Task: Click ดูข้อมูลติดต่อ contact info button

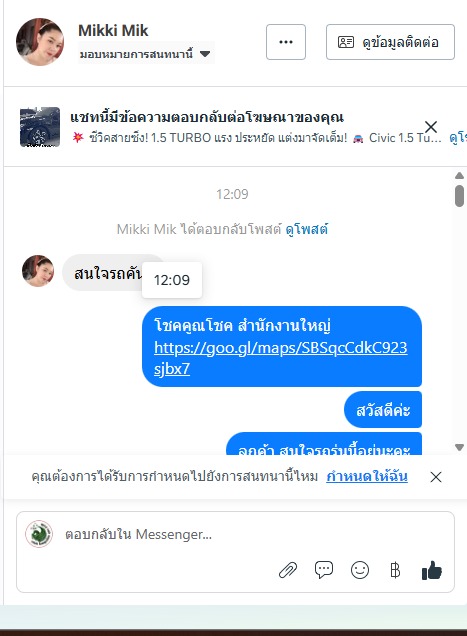Action: (x=390, y=42)
